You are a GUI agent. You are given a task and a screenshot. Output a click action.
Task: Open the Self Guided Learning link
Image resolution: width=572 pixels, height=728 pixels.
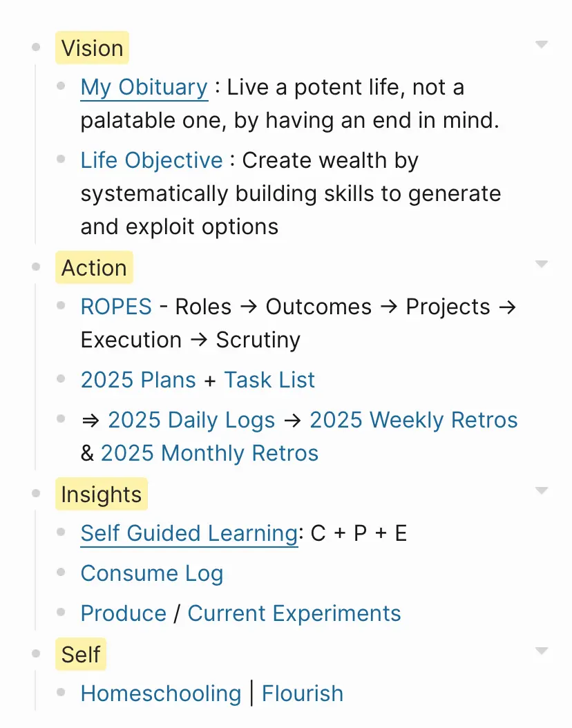(x=189, y=534)
